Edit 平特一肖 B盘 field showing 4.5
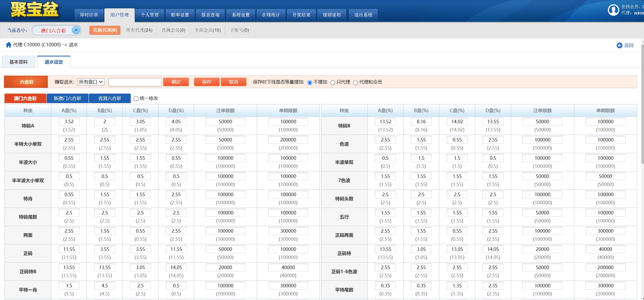 [105, 286]
